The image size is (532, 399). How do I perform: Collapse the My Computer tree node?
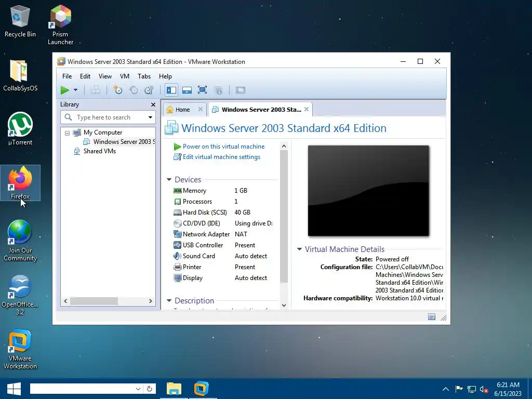tap(67, 133)
